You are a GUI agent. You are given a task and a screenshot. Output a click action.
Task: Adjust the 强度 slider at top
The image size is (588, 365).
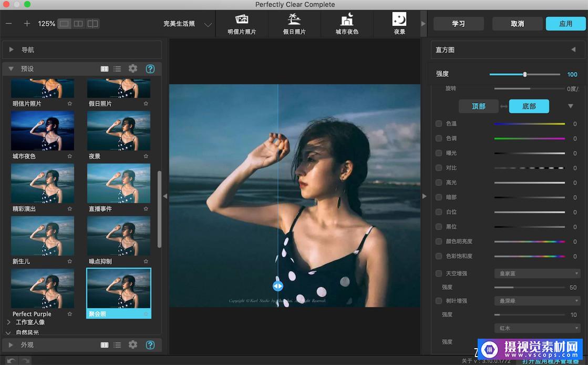[524, 74]
